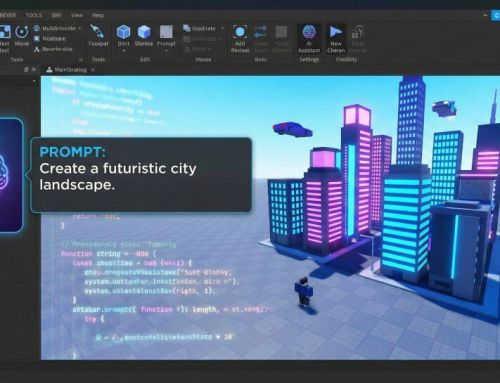
Task: Select the wrench tool icon in the ribbon
Action: click(97, 31)
